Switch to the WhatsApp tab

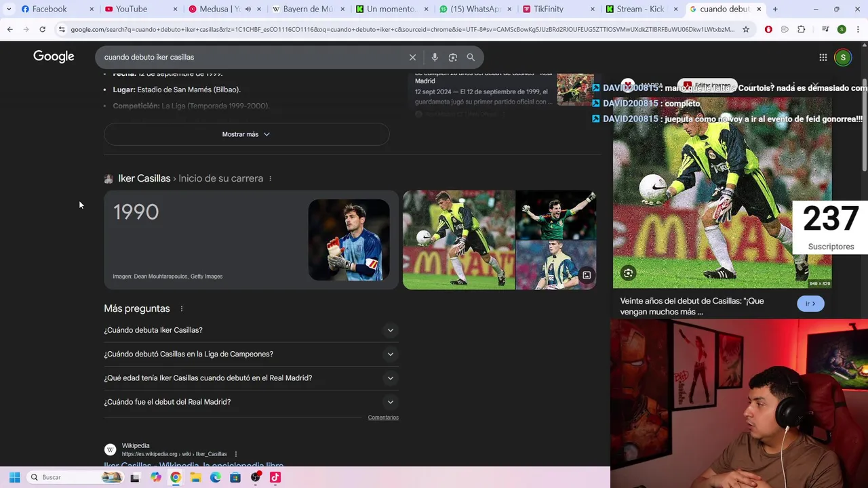click(476, 9)
